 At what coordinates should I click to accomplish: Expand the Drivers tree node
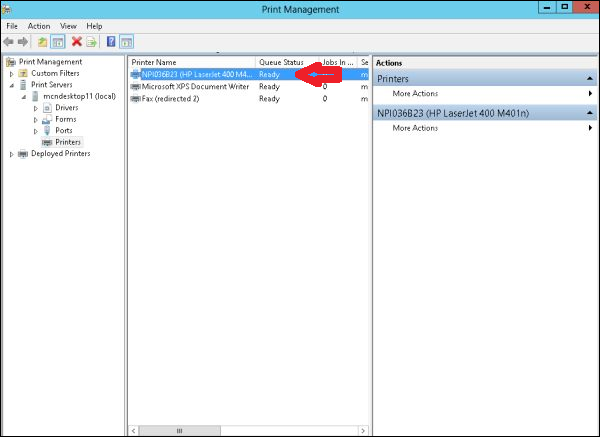point(36,108)
